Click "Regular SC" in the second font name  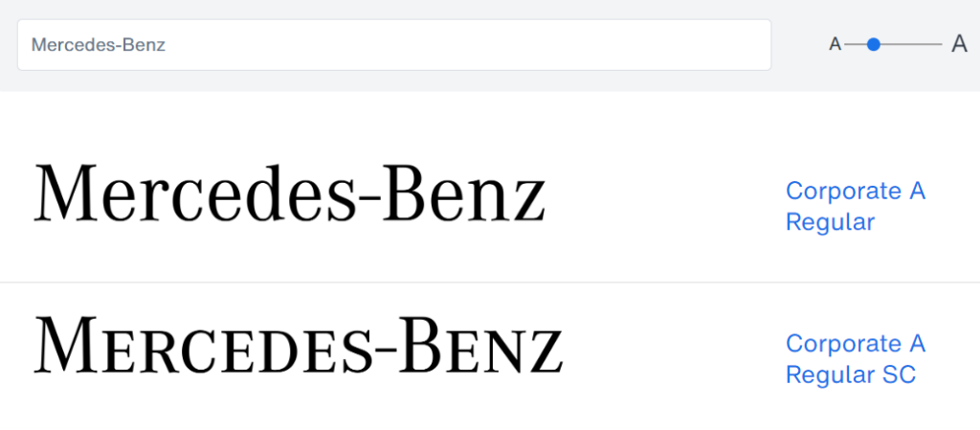[x=850, y=375]
